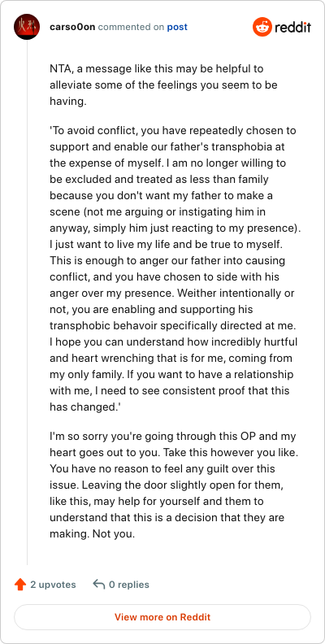Click the orange upvote arrow icon

(20, 585)
